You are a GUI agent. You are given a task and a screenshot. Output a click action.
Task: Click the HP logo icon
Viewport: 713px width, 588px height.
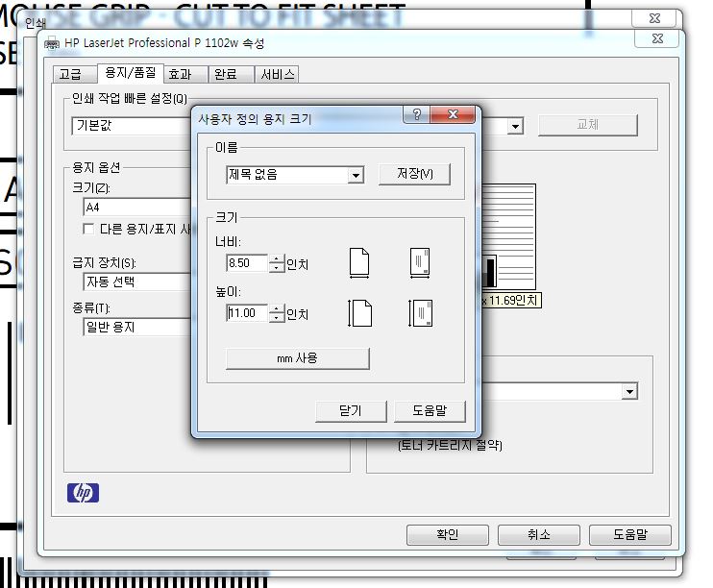coord(83,493)
